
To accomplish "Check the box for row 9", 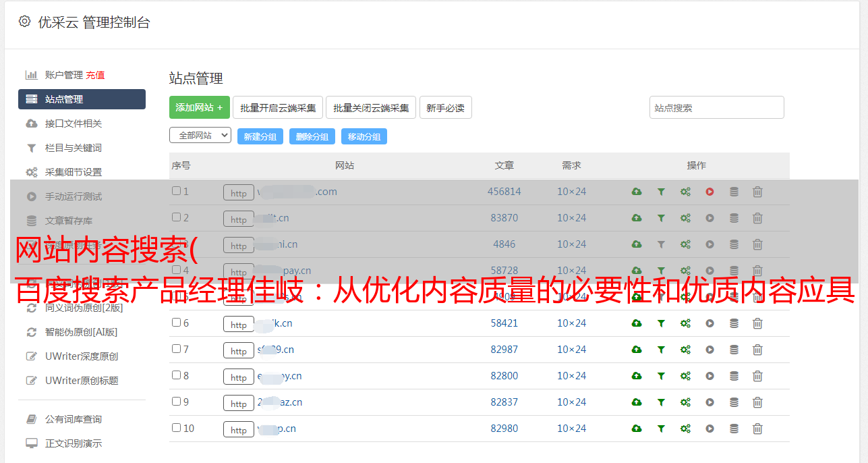I will (176, 402).
